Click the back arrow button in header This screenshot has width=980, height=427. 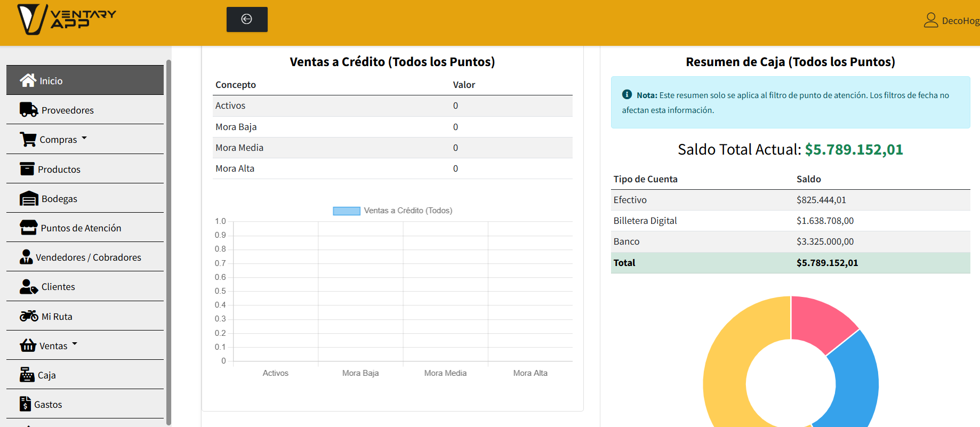[x=247, y=19]
